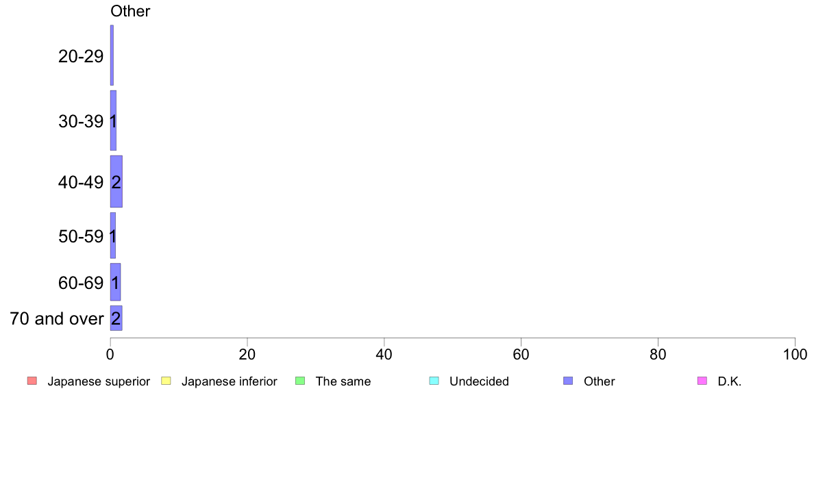Click the 70 and over axis label
The height and width of the screenshot is (504, 814).
pos(57,318)
